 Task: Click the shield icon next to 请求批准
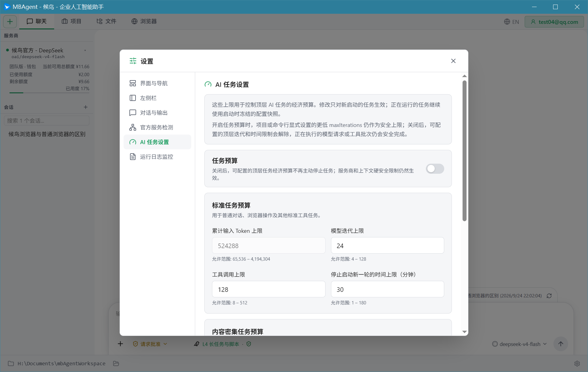tap(135, 344)
